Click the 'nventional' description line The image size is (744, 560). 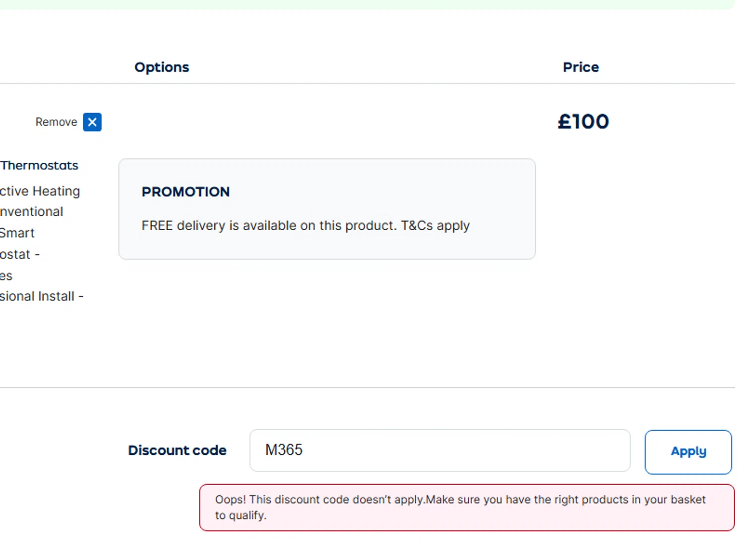coord(32,212)
